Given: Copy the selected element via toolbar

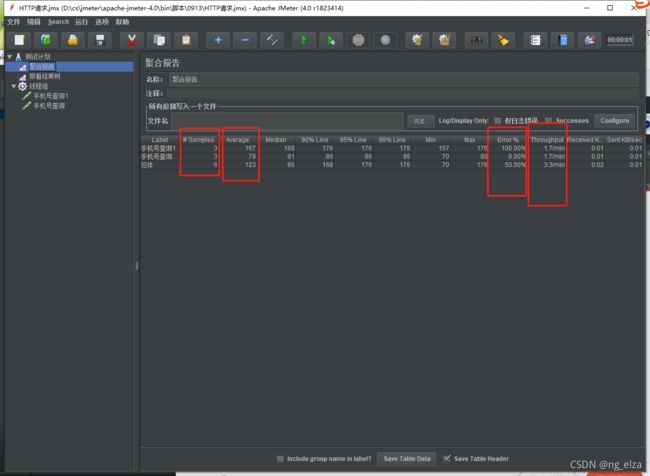Looking at the screenshot, I should tap(159, 40).
